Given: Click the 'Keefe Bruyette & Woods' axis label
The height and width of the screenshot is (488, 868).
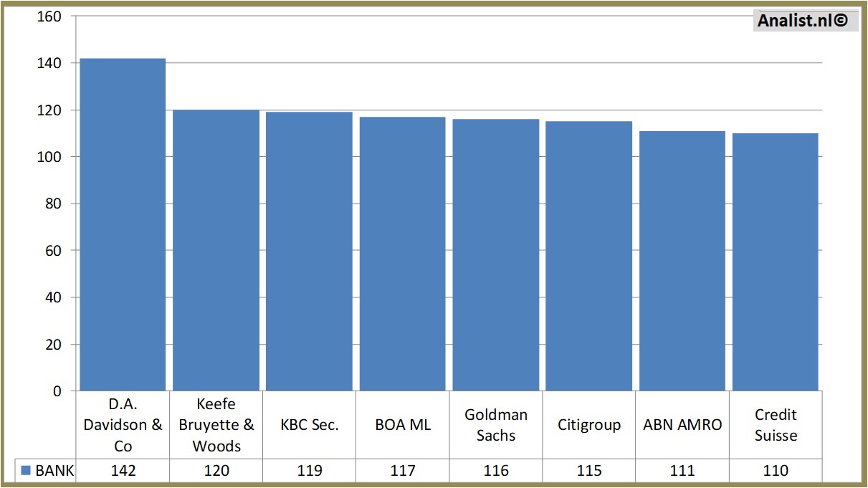Looking at the screenshot, I should pos(216,424).
